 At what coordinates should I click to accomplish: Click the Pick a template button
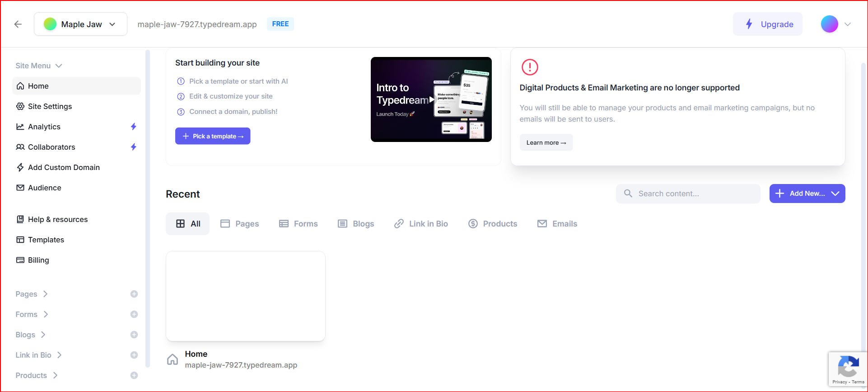(x=213, y=136)
